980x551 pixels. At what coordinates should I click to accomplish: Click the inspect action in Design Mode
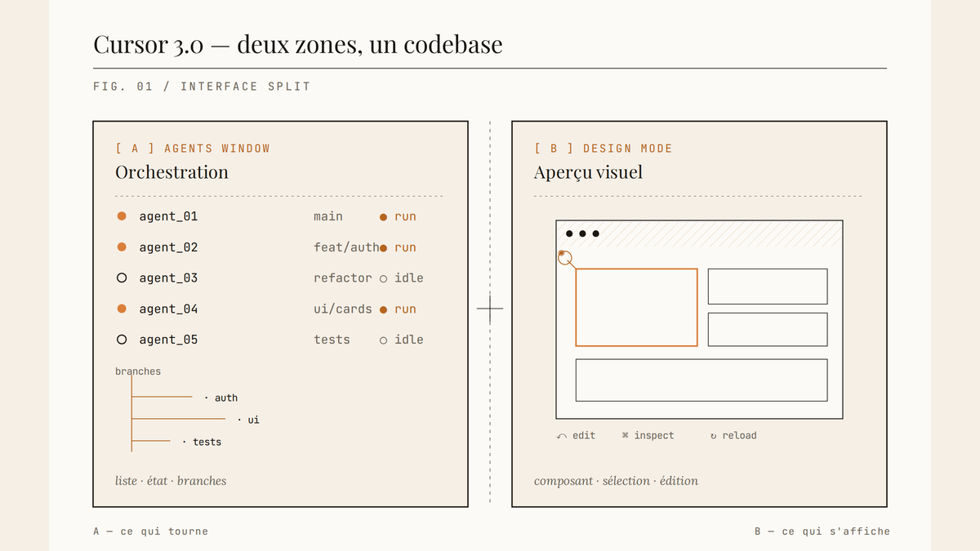(648, 435)
